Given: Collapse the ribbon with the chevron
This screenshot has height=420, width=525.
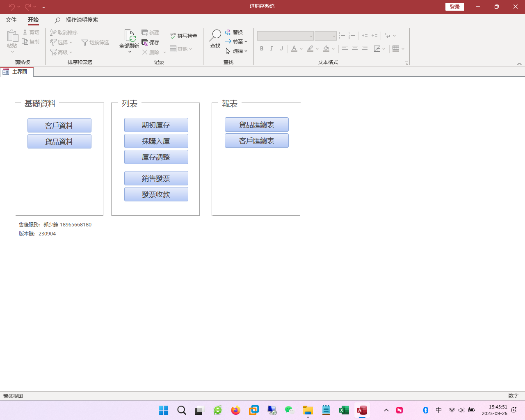Looking at the screenshot, I should [x=519, y=64].
